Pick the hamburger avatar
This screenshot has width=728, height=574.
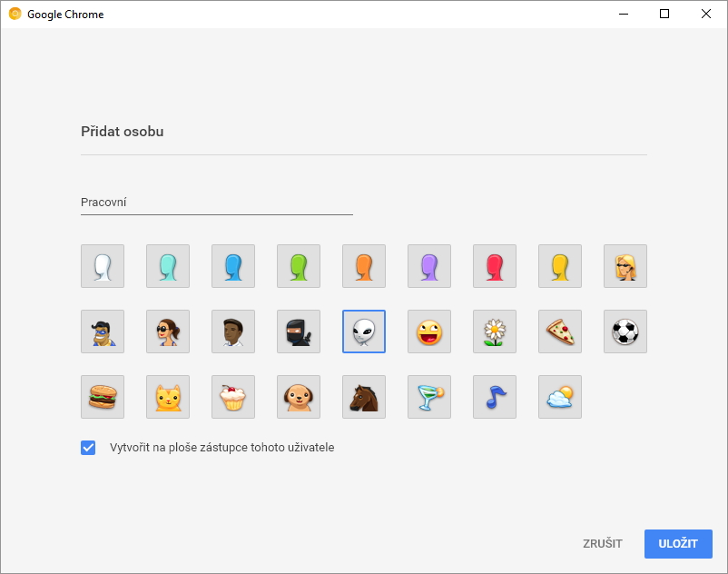(x=103, y=397)
